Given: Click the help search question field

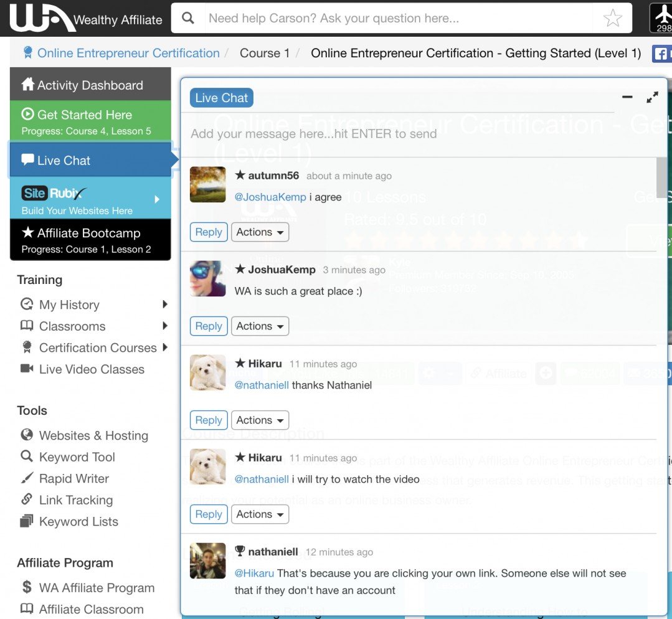Looking at the screenshot, I should [399, 18].
